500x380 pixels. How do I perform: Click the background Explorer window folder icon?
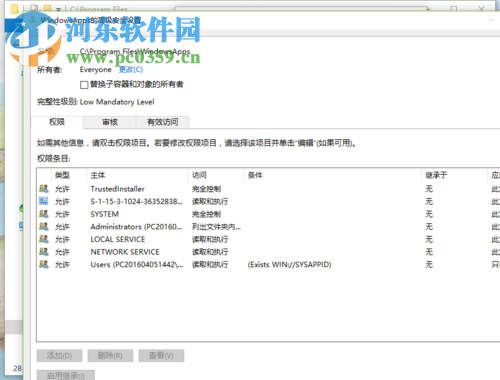tap(15, 8)
